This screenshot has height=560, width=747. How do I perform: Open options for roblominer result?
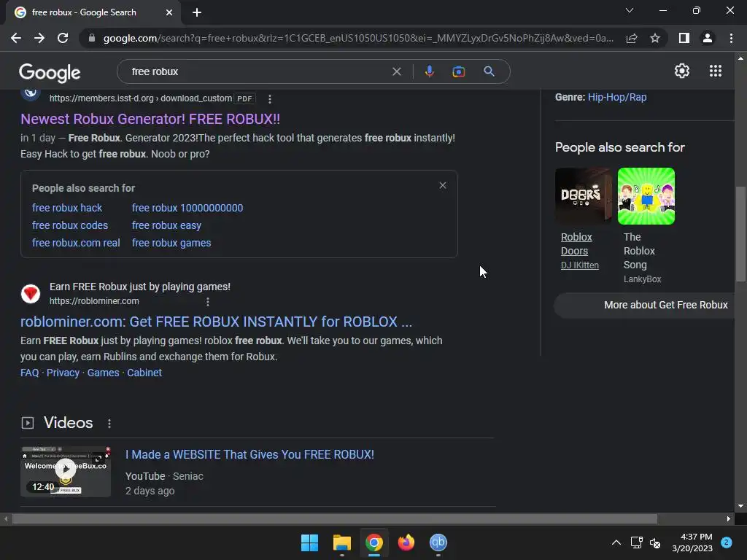[x=208, y=301]
